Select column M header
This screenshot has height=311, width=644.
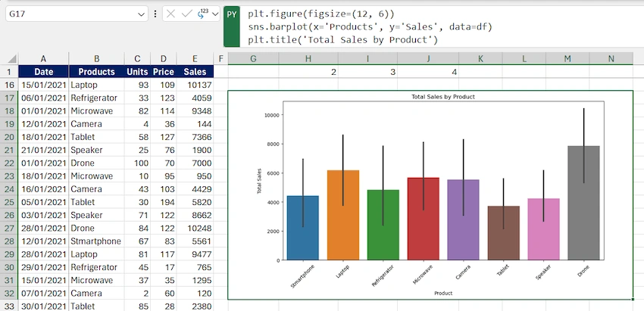(x=567, y=59)
